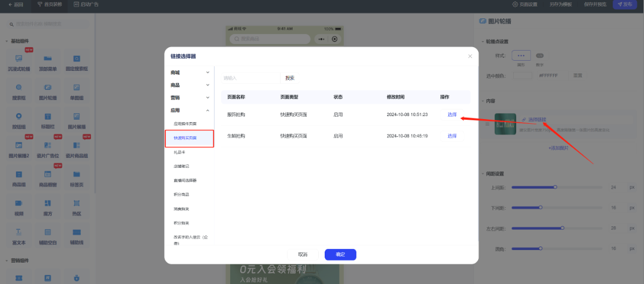
Task: Open 礼品卡 in the sidebar list
Action: [x=171, y=152]
